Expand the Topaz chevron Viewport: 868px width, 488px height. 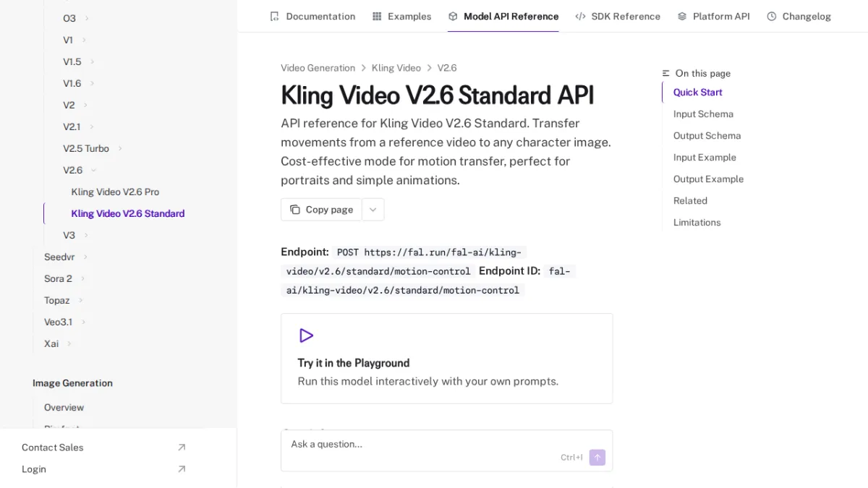click(81, 300)
